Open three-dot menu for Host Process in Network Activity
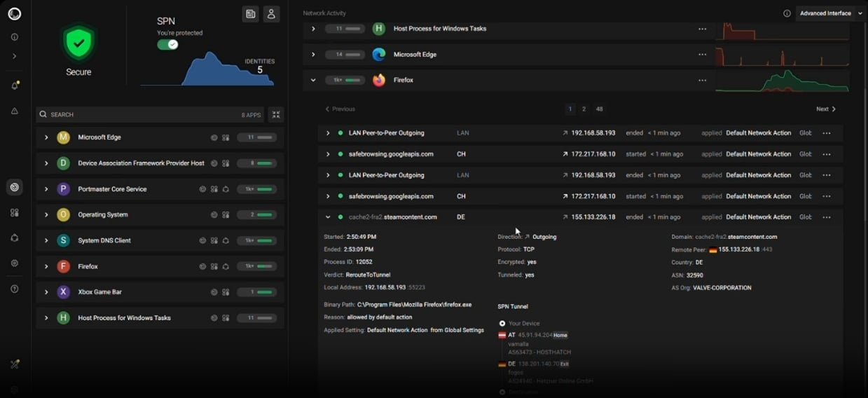 coord(702,29)
